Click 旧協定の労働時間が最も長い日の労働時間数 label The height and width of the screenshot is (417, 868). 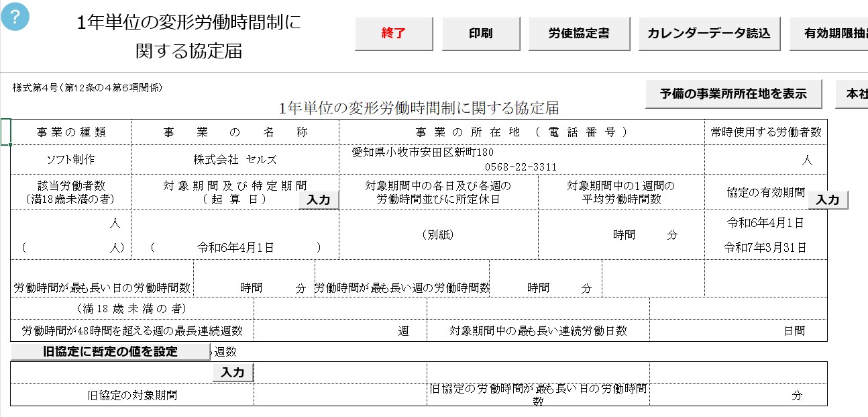[x=538, y=395]
